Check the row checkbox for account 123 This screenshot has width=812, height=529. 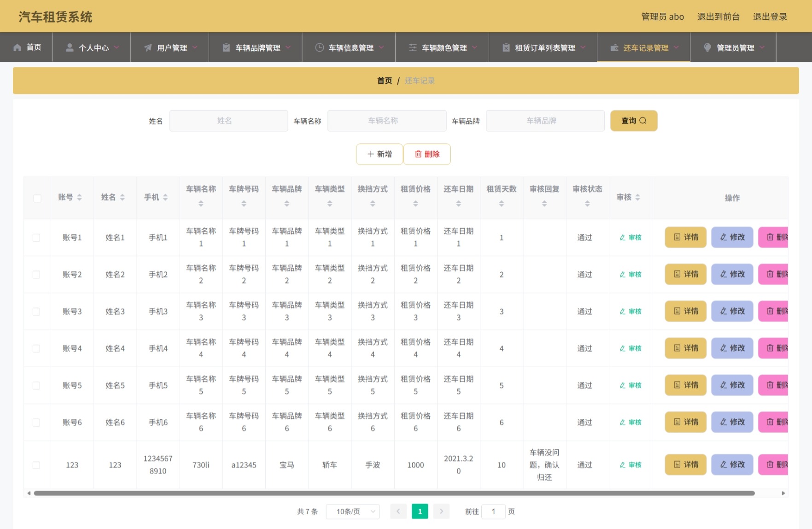pyautogui.click(x=36, y=465)
